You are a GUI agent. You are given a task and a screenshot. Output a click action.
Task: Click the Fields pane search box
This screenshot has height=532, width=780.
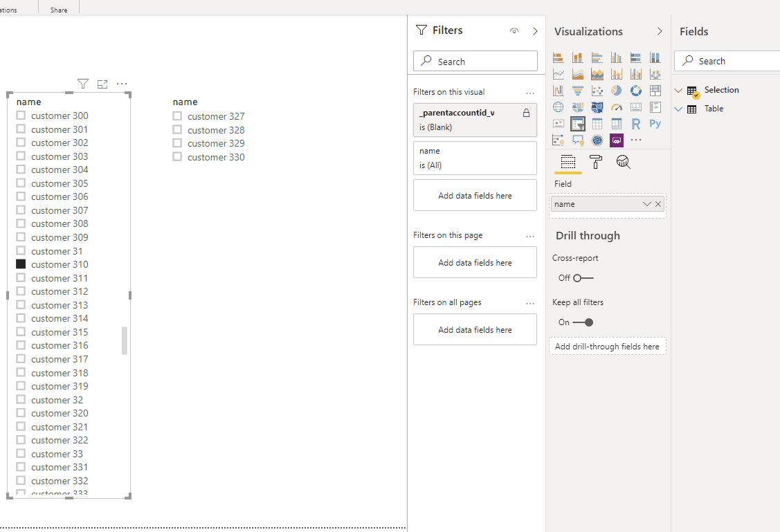click(727, 61)
